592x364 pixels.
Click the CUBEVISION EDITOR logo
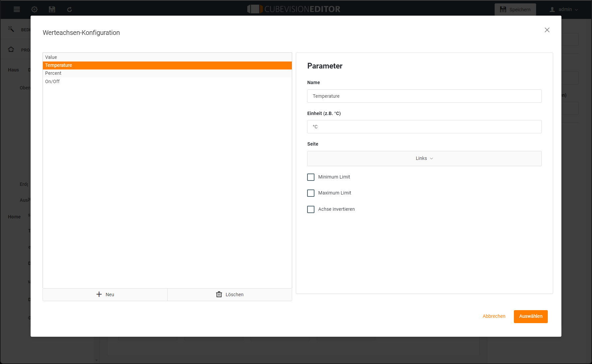coord(294,9)
